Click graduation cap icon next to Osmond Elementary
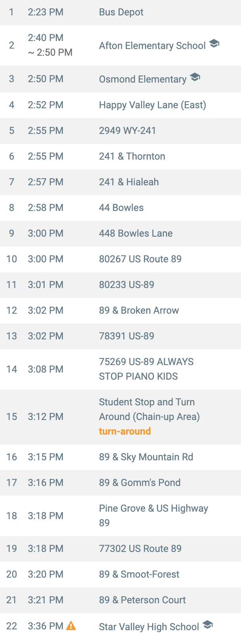Viewport: 241px width, 644px height. tap(195, 77)
